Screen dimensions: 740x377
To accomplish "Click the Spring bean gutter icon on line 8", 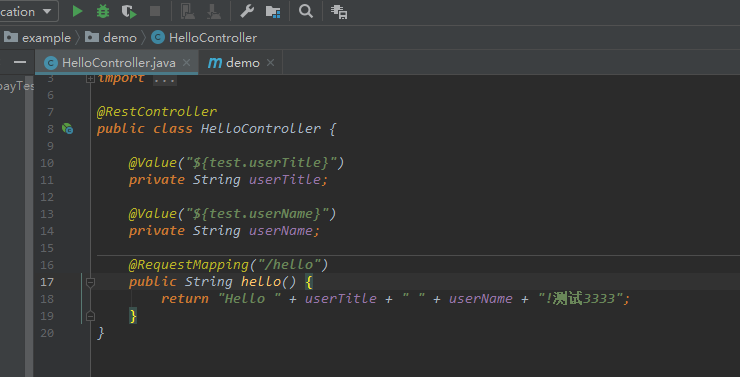I will tap(67, 128).
